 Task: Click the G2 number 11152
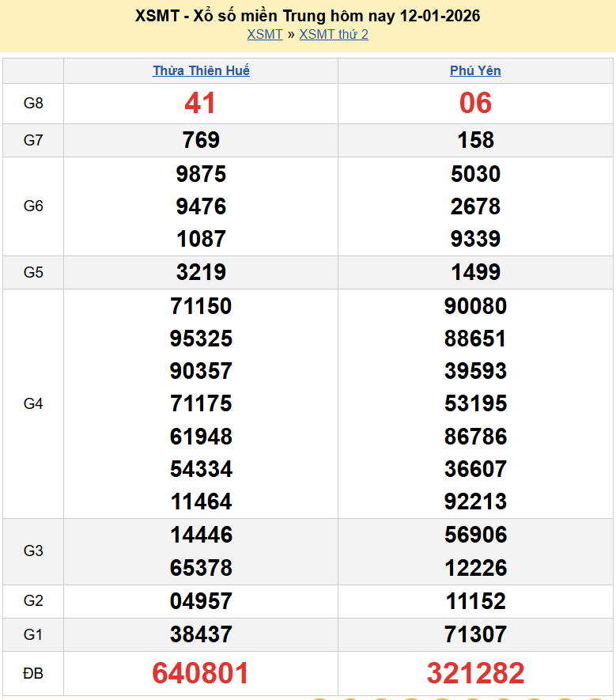click(475, 601)
